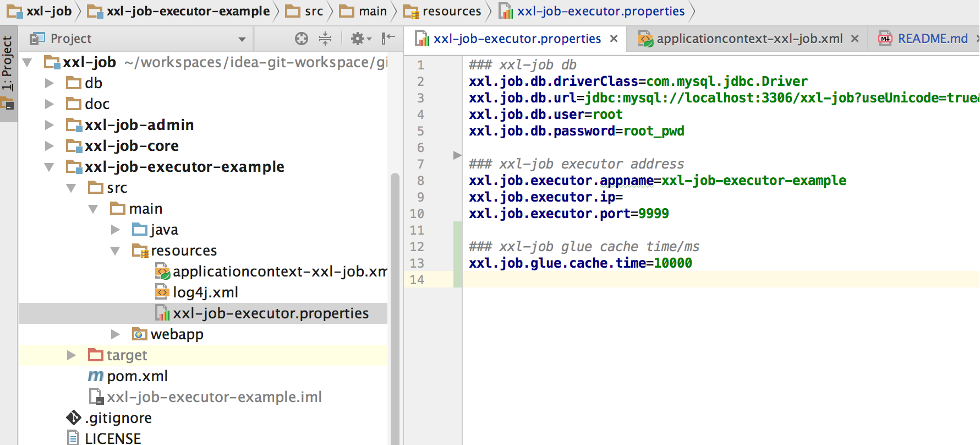Screen dimensions: 980x445
Task: Click main in the breadcrumb bar
Action: click(x=363, y=11)
